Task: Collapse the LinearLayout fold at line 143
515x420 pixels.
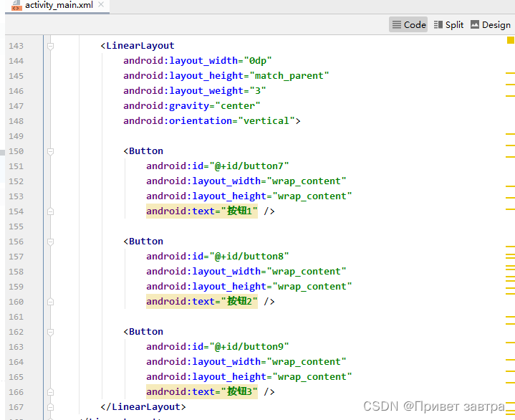Action: pyautogui.click(x=50, y=46)
